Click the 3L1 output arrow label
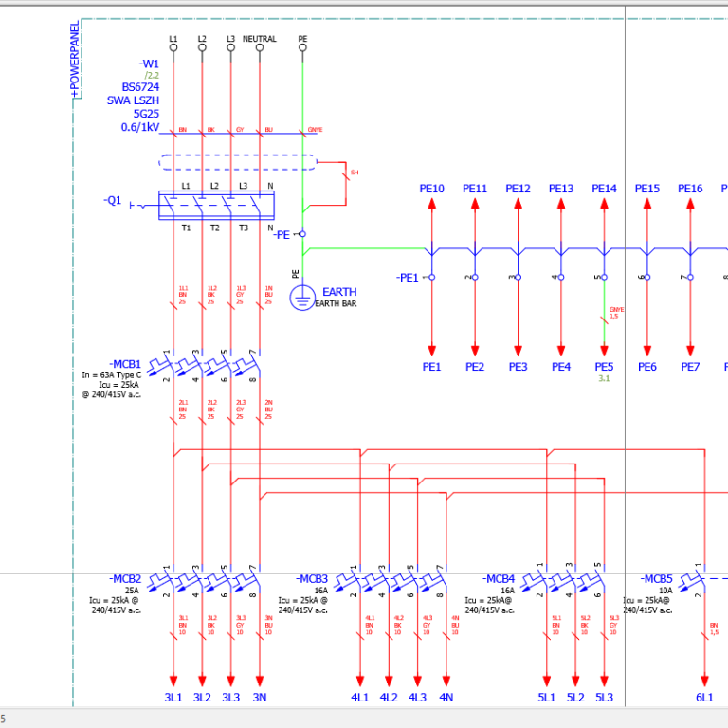 (173, 698)
